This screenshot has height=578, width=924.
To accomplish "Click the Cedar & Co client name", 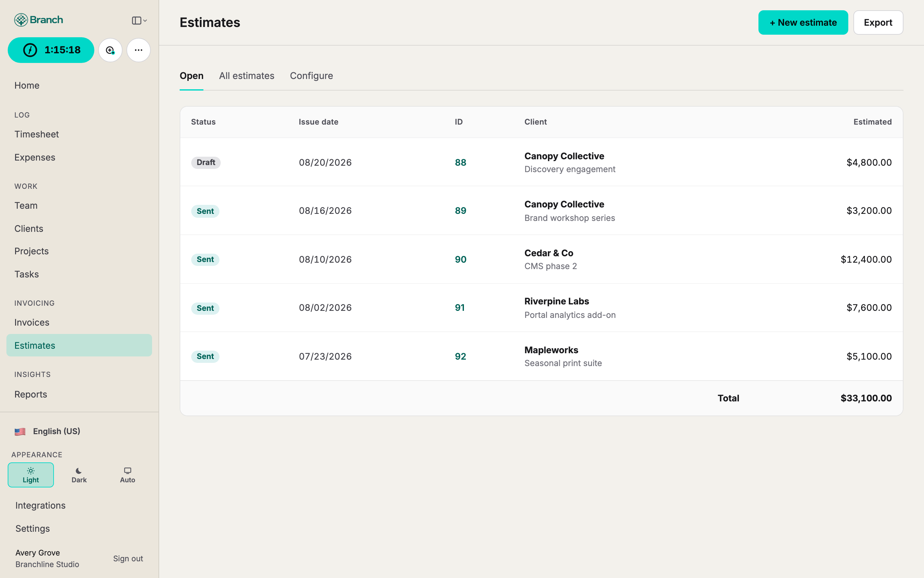I will pos(549,253).
